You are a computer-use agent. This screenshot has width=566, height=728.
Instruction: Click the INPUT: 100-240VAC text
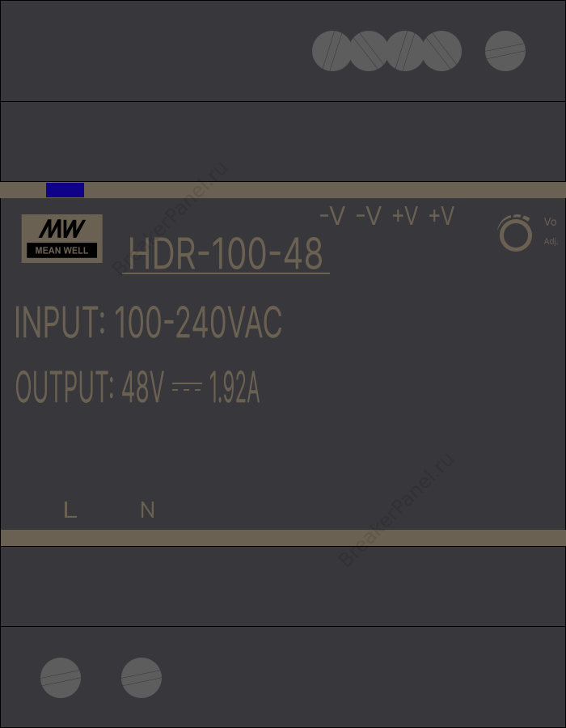149,322
